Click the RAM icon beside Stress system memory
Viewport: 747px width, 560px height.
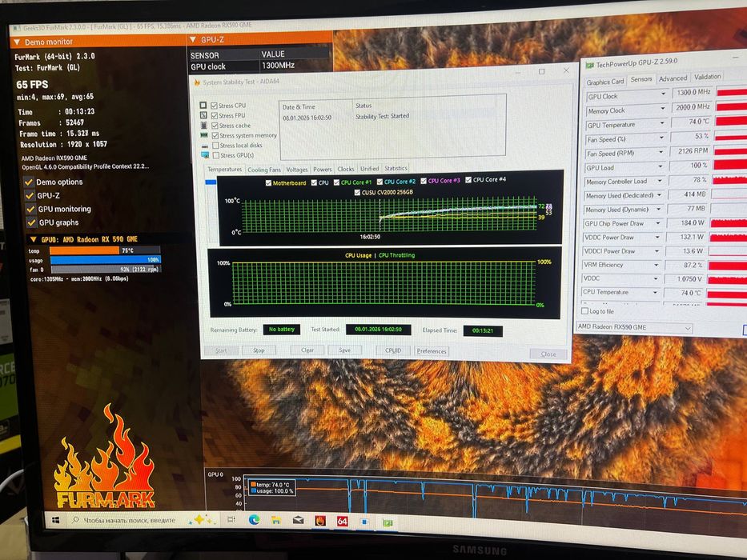(204, 135)
